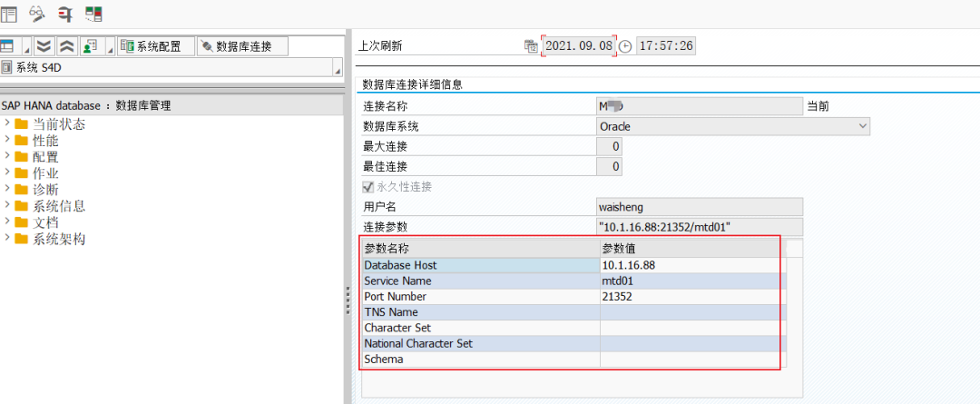Open 系统配置 system configuration
The width and height of the screenshot is (980, 404).
tap(155, 46)
